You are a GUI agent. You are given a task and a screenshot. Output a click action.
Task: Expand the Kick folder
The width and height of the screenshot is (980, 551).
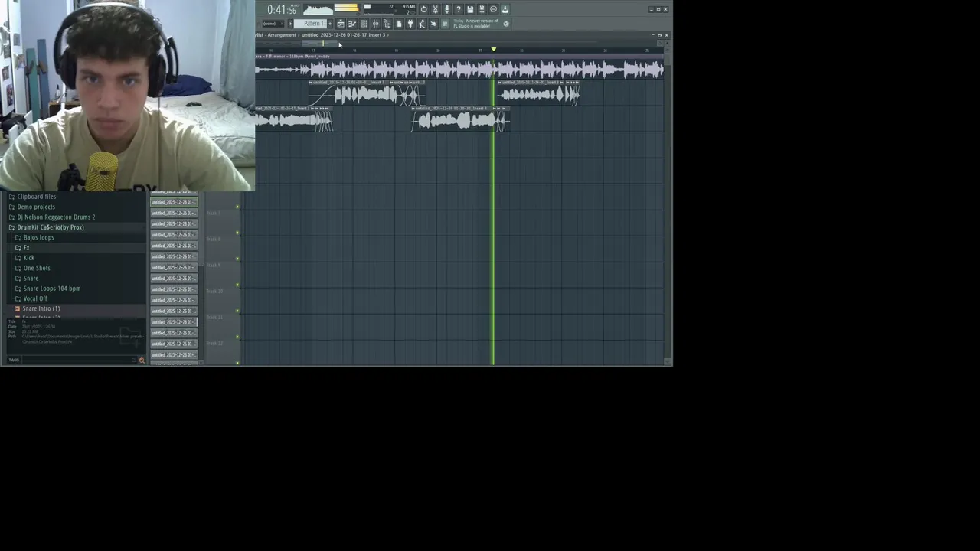coord(28,258)
